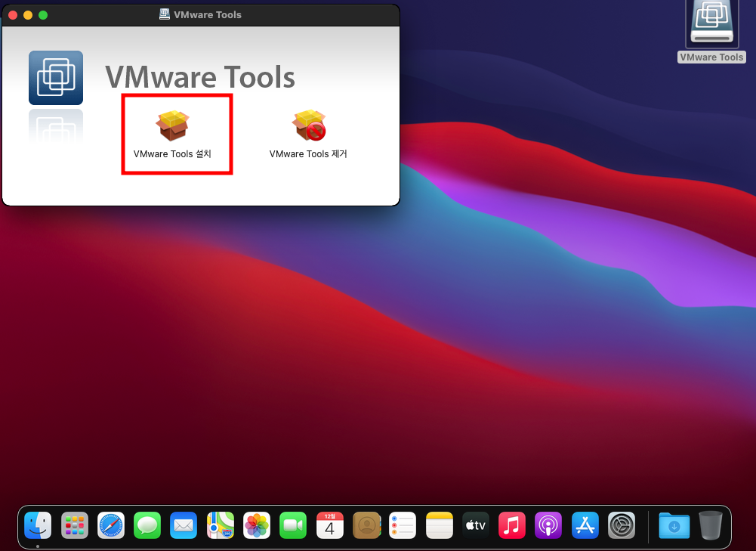This screenshot has height=551, width=756.
Task: Open Notes from the Dock
Action: tap(440, 525)
